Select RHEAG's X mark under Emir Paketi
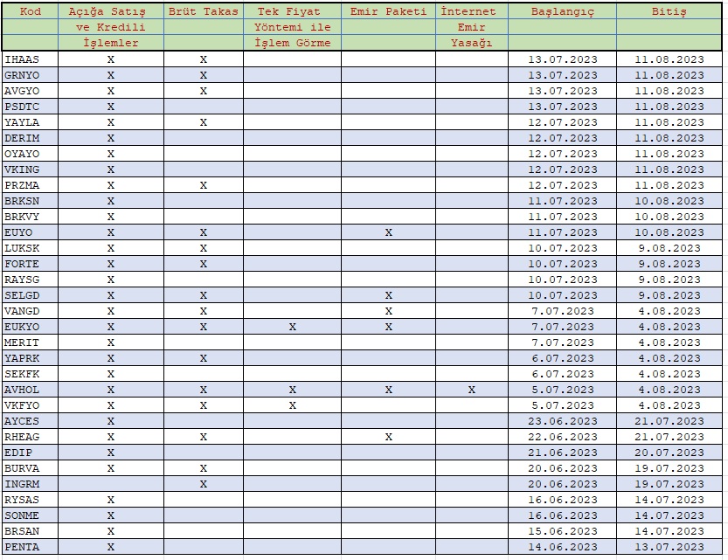Image resolution: width=728 pixels, height=560 pixels. [388, 437]
